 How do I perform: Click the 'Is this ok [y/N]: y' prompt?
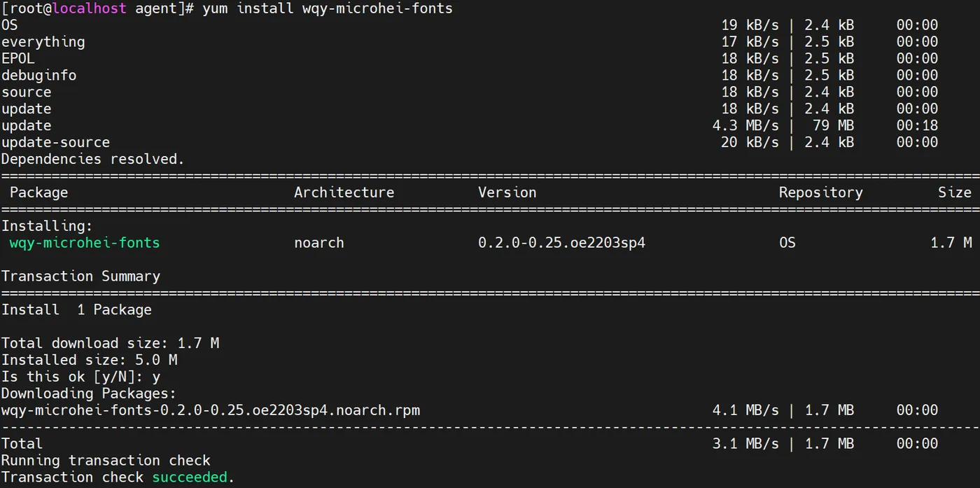(80, 377)
